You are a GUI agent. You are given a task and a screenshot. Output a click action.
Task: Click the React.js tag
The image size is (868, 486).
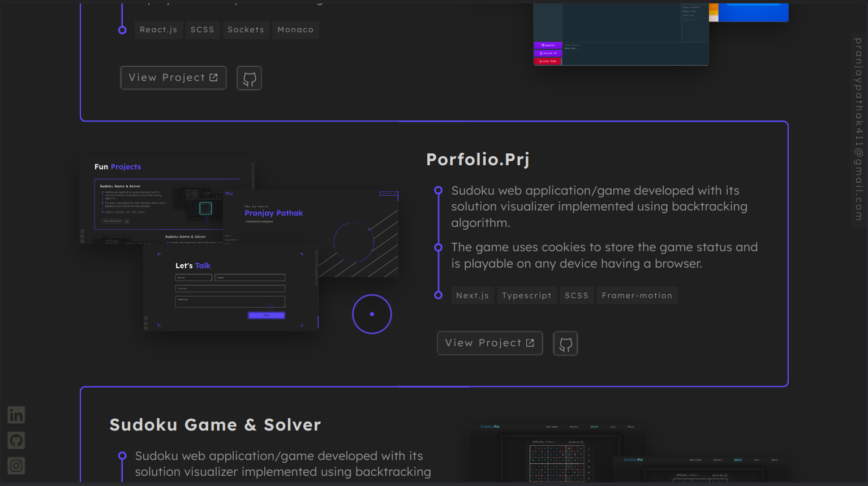pyautogui.click(x=158, y=30)
